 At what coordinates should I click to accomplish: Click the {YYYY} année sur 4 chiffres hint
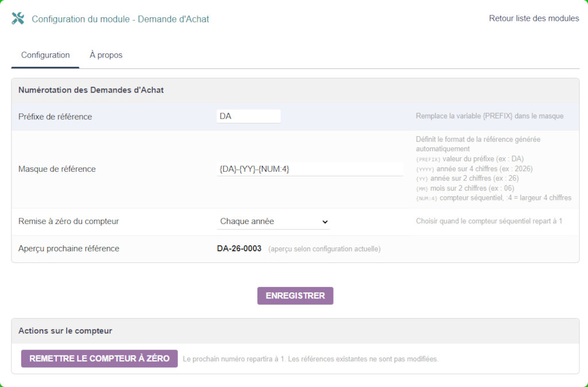474,169
